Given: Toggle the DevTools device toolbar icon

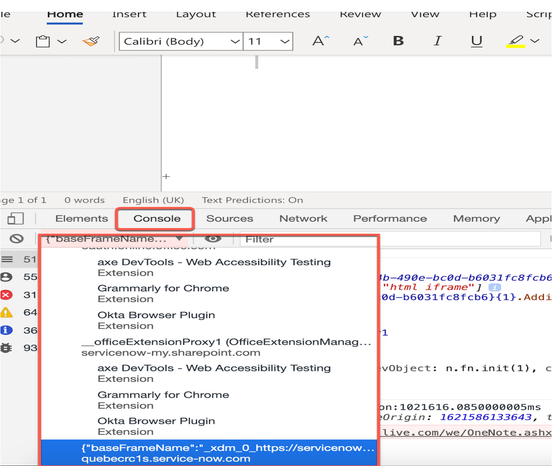Looking at the screenshot, I should 15,218.
